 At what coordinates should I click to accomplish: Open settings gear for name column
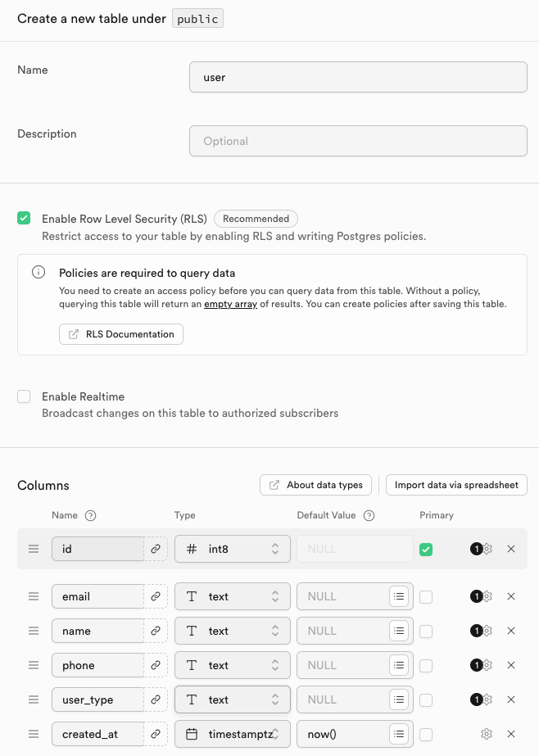coord(487,631)
